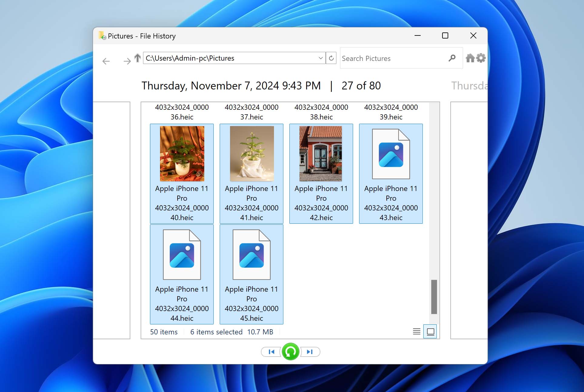Click the 0000 36.heic file name
Image resolution: width=584 pixels, height=392 pixels.
tap(182, 112)
